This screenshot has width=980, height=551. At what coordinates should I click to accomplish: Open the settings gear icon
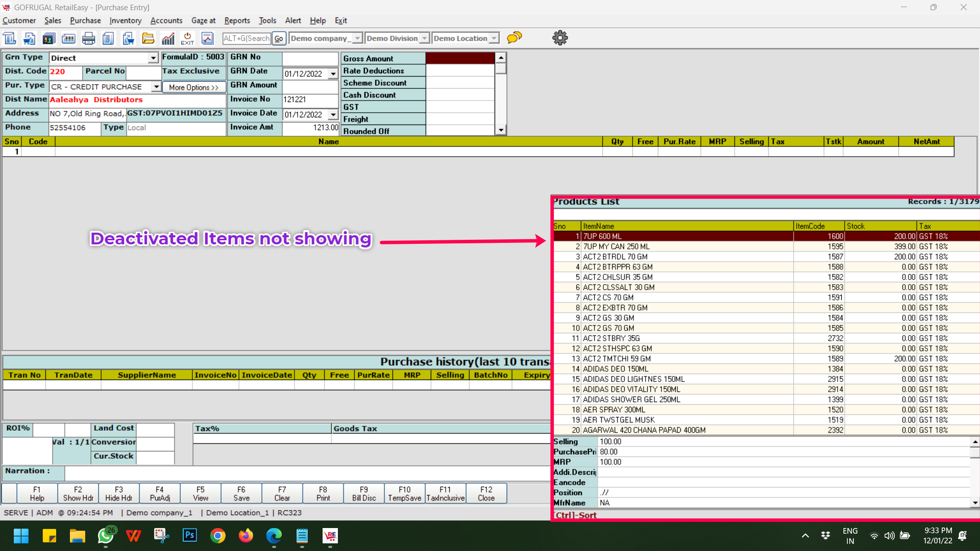[x=560, y=38]
